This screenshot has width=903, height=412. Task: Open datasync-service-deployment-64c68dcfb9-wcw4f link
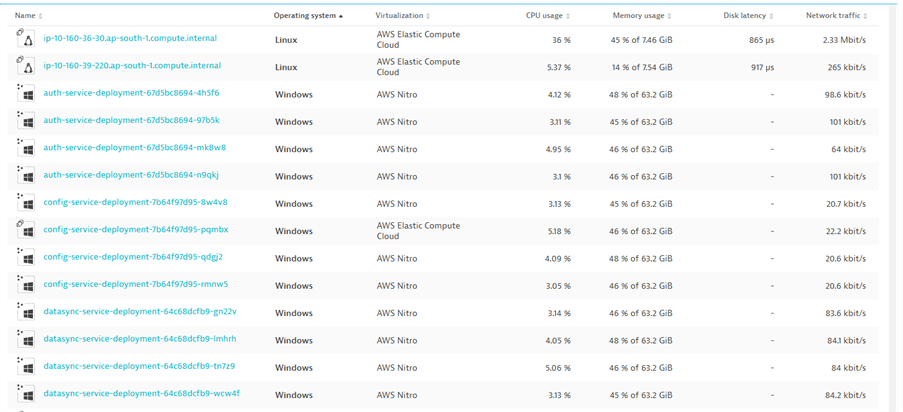[142, 394]
